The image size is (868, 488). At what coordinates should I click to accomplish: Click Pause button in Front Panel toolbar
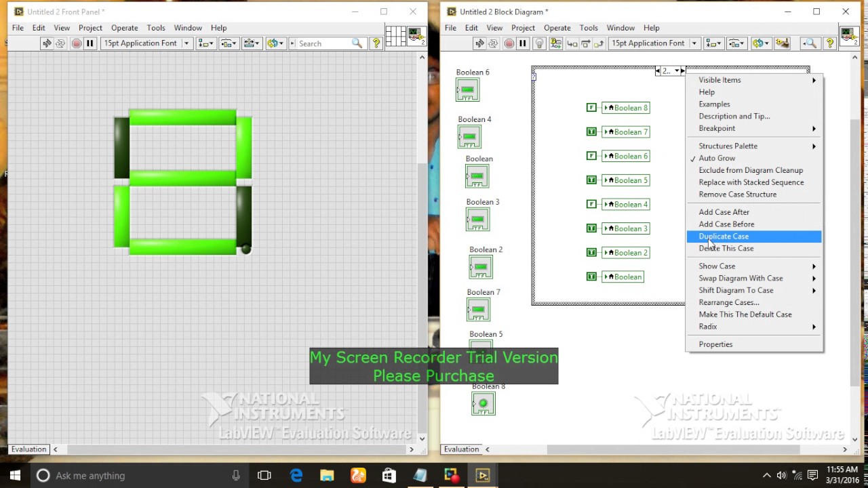click(x=90, y=43)
